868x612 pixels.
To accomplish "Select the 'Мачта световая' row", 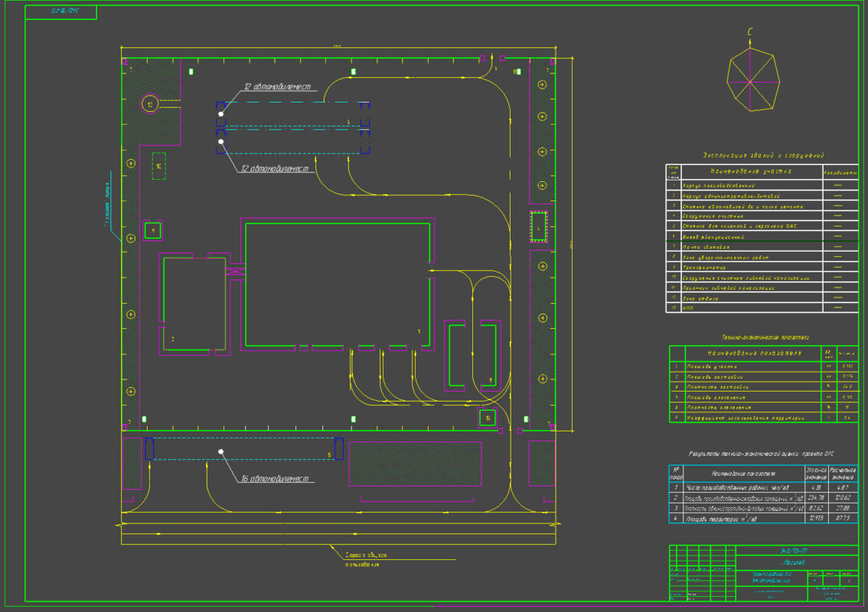I will click(762, 247).
